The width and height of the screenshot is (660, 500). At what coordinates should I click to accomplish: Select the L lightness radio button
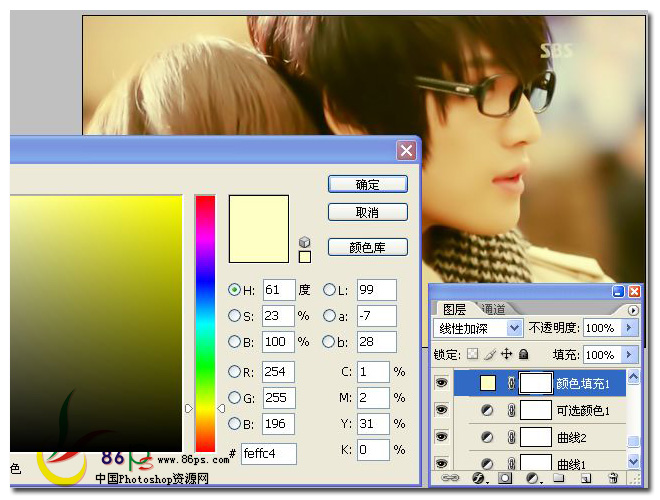[329, 290]
